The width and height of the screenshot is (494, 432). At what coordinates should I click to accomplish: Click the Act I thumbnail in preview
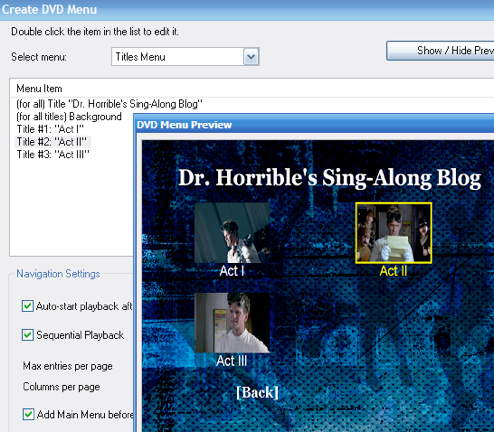pyautogui.click(x=232, y=233)
